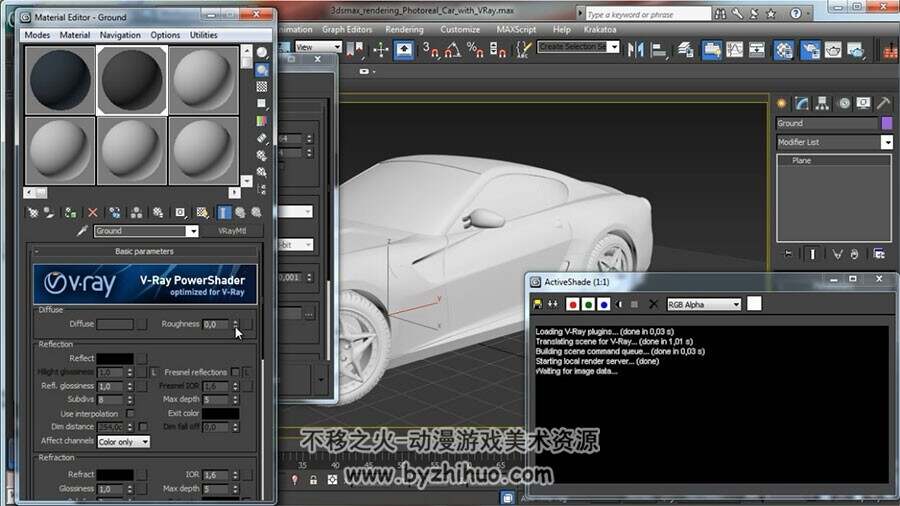Enable blue channel in ActiveShade window
The image size is (900, 506).
[603, 305]
